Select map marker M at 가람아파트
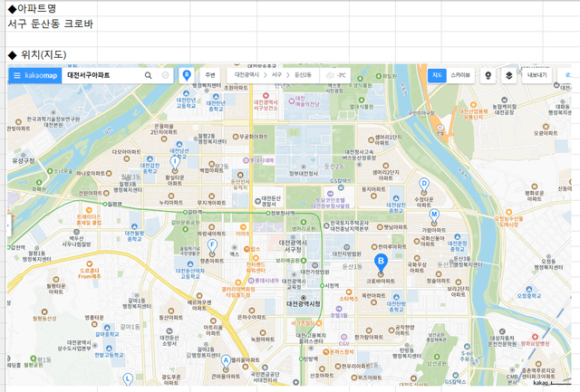The height and width of the screenshot is (392, 580). pos(434,216)
